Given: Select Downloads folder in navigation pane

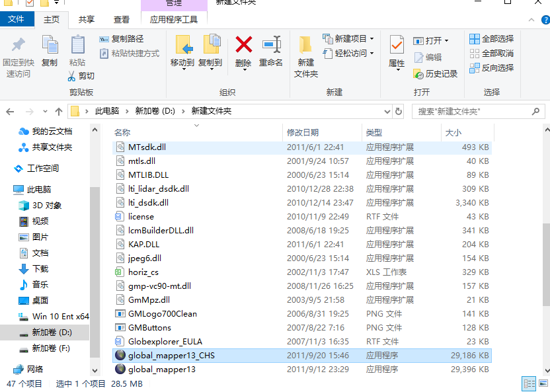Looking at the screenshot, I should (40, 268).
